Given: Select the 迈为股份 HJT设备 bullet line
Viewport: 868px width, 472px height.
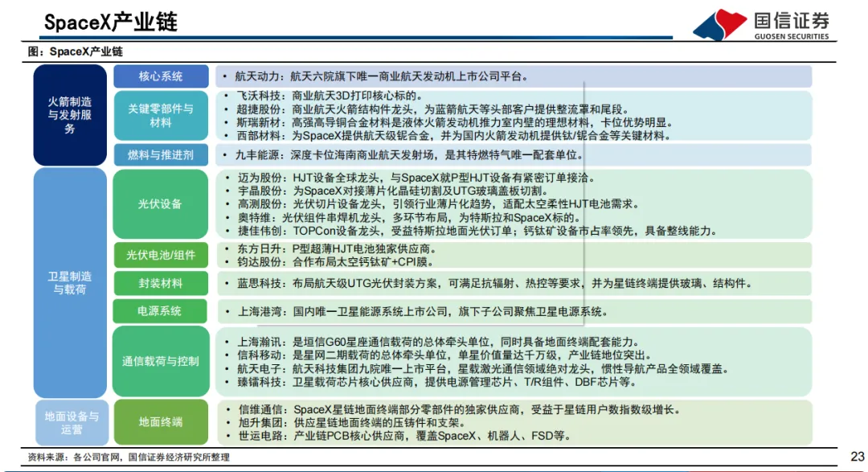Looking at the screenshot, I should coord(410,178).
